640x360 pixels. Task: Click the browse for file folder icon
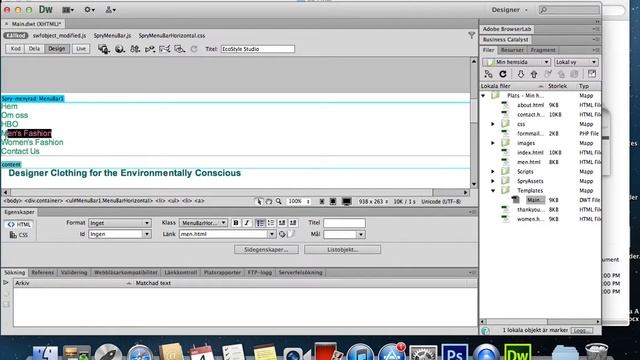(x=291, y=234)
